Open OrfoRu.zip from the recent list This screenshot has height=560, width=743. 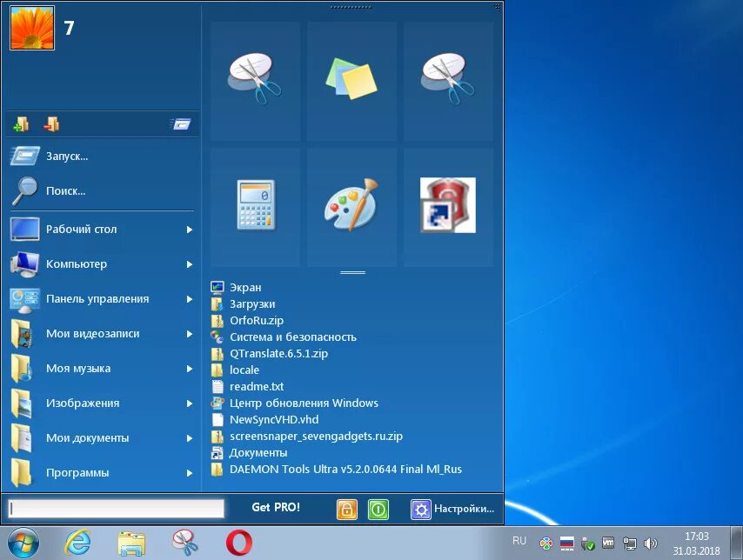click(x=247, y=321)
